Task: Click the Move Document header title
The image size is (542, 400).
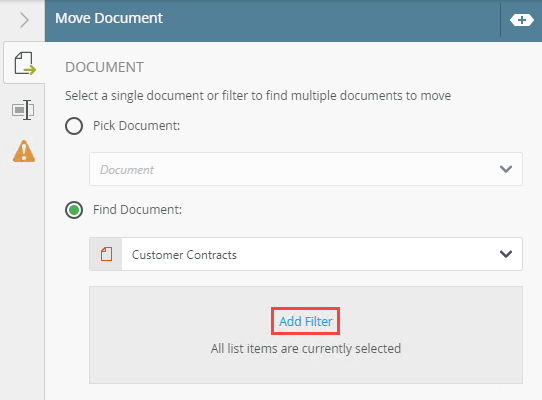Action: tap(109, 18)
